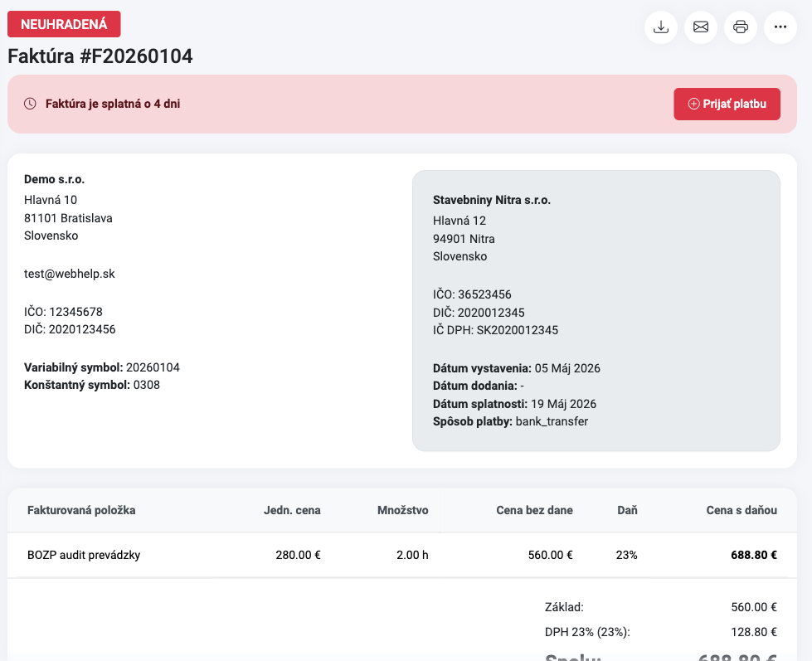Click the Hlavná 10 address line
The height and width of the screenshot is (661, 812).
tap(51, 200)
